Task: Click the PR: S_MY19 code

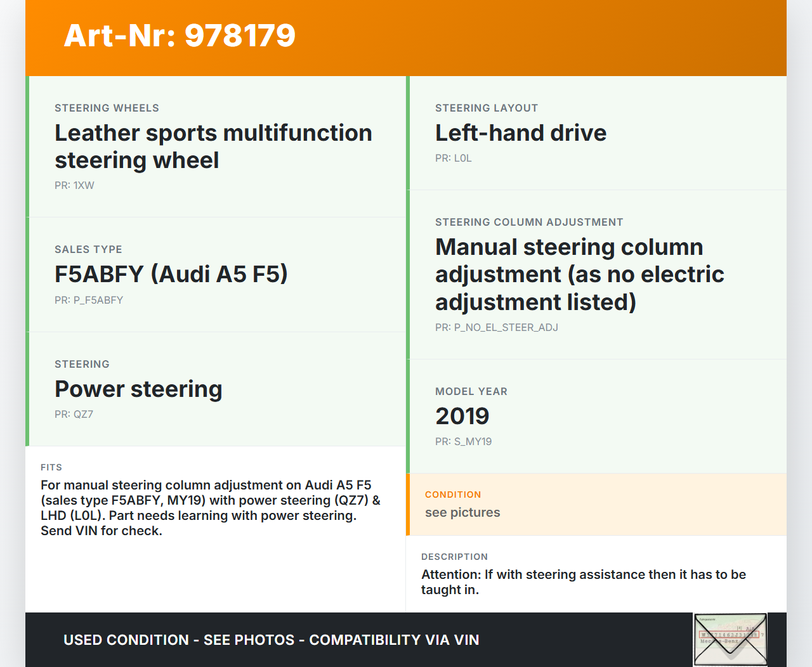Action: [463, 442]
